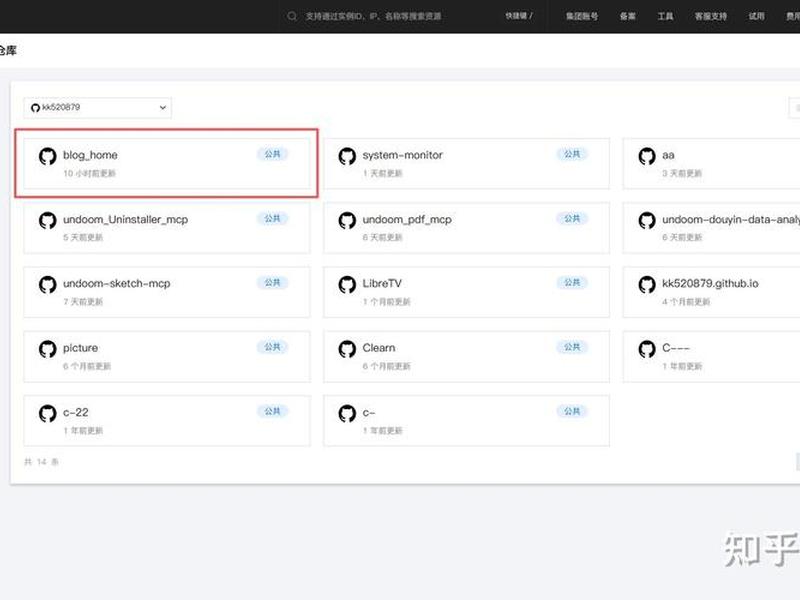Click the 公共 tag on c- card

(572, 411)
